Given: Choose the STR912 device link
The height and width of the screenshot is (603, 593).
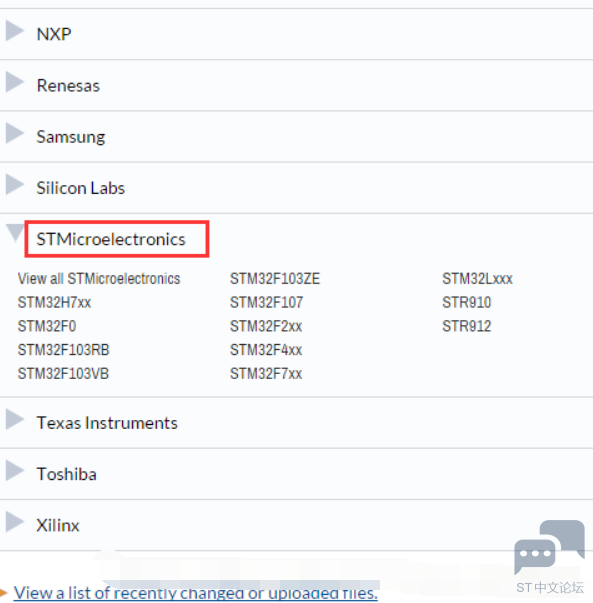Looking at the screenshot, I should pos(466,326).
